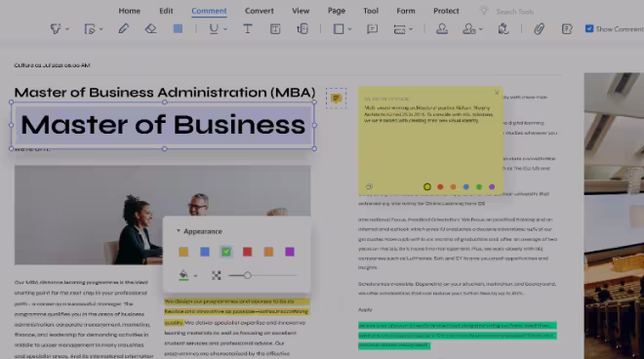
Task: Click the selected 'Master of Business' text box
Action: tap(163, 125)
